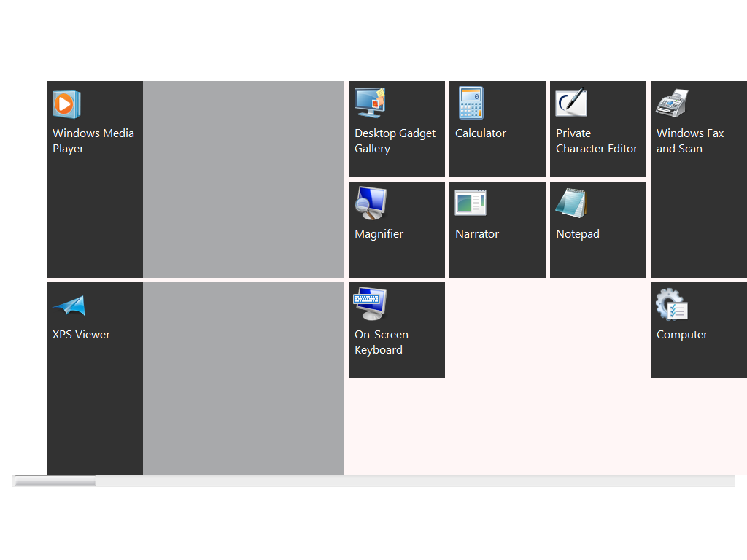This screenshot has height=560, width=747.
Task: Click the "On-Screen Keyboard" text
Action: (381, 343)
